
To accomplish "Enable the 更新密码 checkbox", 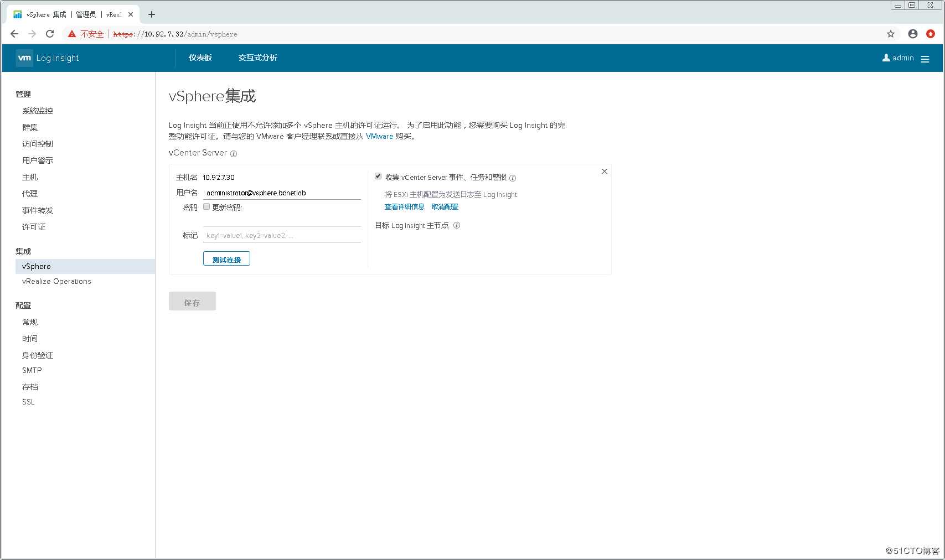I will pyautogui.click(x=206, y=206).
